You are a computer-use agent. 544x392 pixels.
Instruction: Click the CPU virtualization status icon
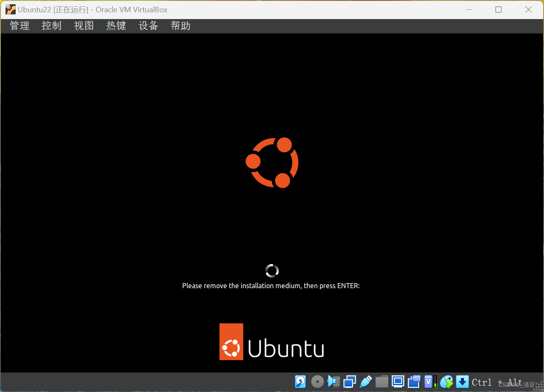tap(430, 382)
